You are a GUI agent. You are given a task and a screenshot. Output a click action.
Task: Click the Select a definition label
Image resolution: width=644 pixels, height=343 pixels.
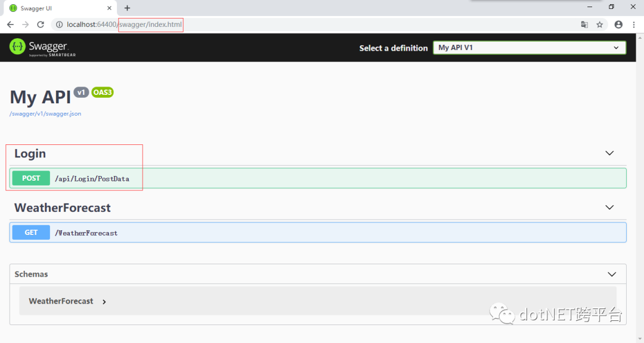tap(394, 48)
